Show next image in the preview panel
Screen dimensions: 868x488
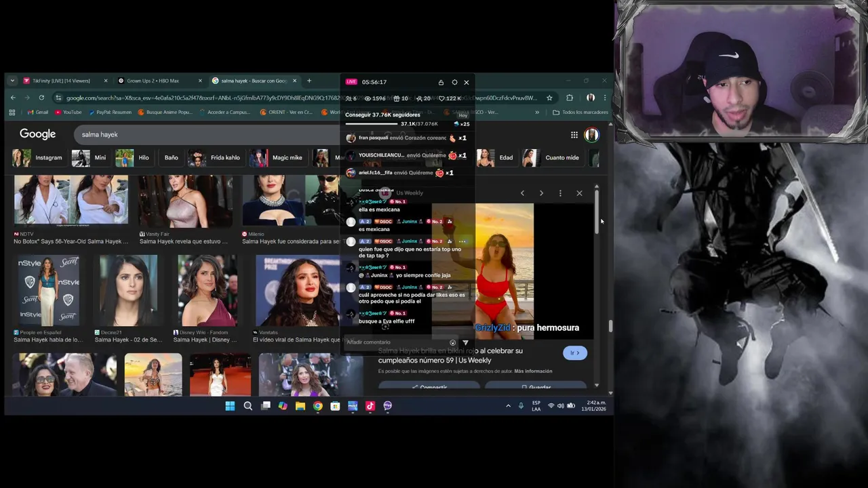click(x=541, y=193)
